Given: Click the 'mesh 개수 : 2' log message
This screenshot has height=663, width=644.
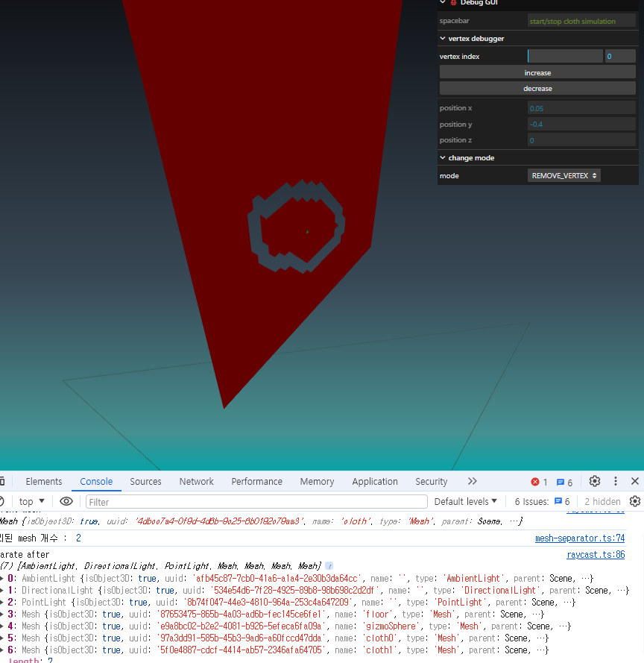Looking at the screenshot, I should (x=40, y=538).
